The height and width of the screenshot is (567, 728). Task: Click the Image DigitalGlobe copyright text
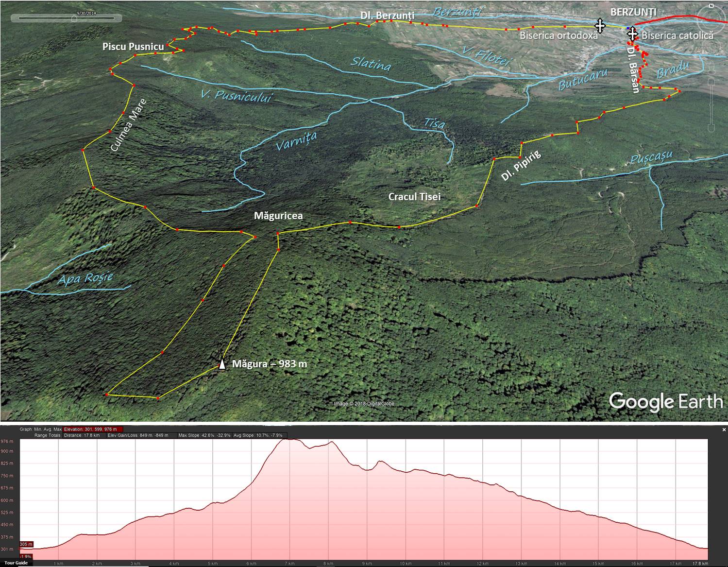click(364, 404)
